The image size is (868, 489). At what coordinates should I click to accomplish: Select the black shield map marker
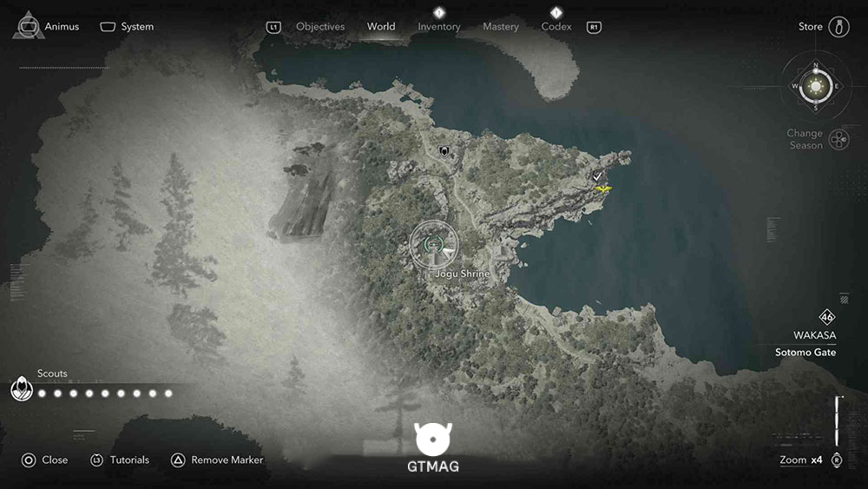444,151
